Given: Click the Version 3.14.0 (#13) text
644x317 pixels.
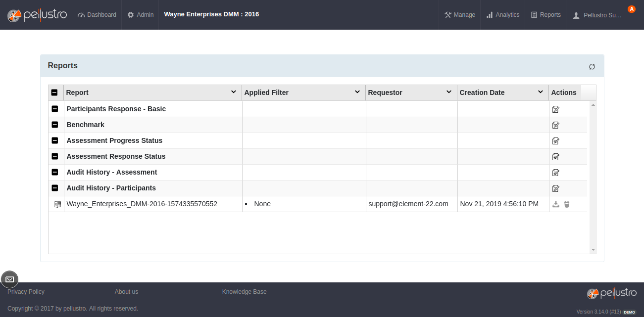Looking at the screenshot, I should (598, 312).
